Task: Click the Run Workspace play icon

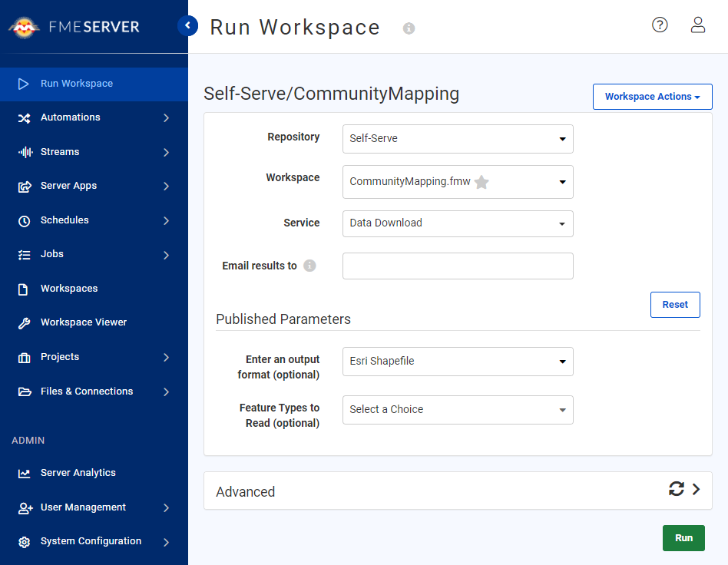Action: click(x=23, y=84)
